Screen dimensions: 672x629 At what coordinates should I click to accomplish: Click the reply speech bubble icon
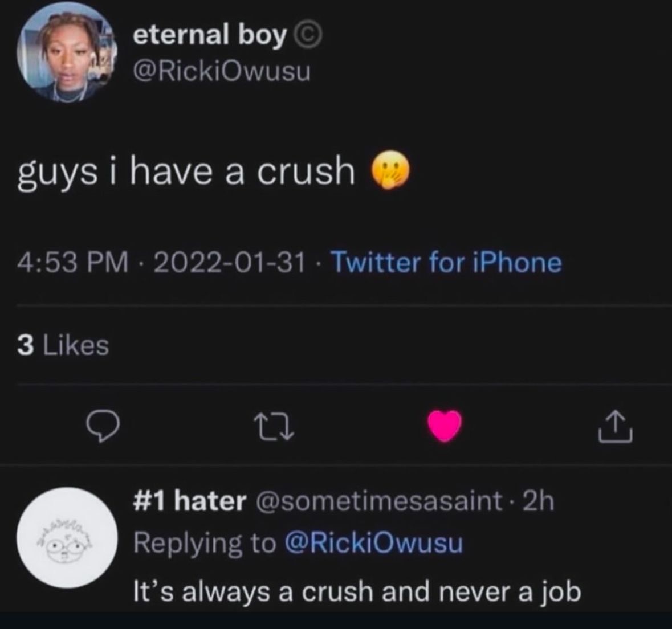(x=103, y=428)
